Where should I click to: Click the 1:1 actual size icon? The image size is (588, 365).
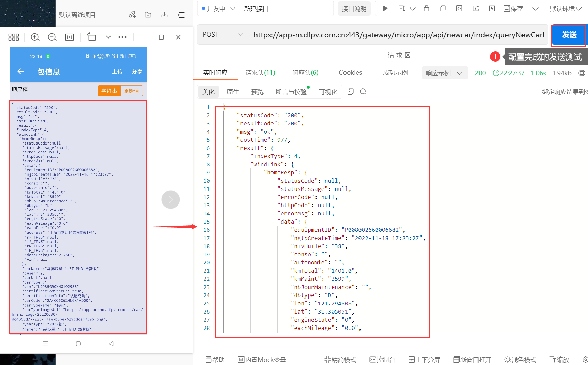pyautogui.click(x=70, y=37)
